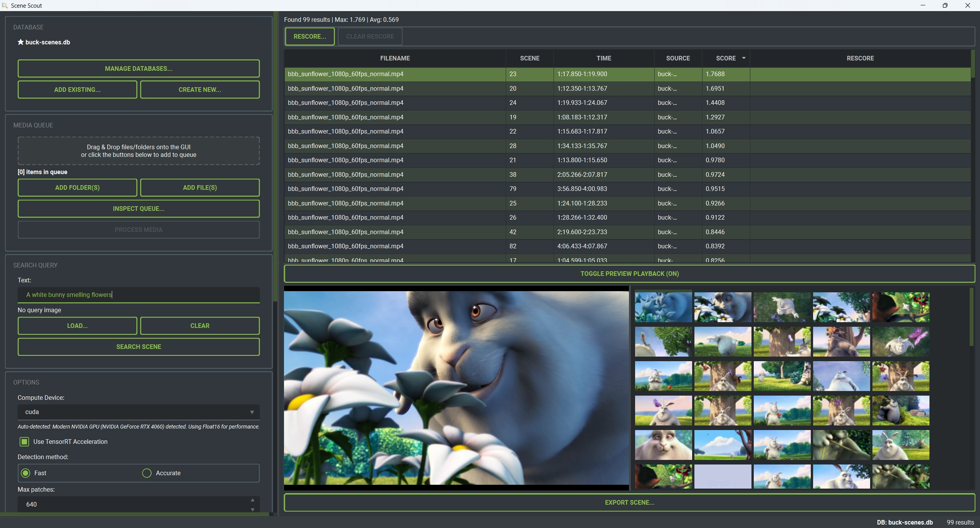
Task: Sort results by SCENE column header
Action: point(529,58)
